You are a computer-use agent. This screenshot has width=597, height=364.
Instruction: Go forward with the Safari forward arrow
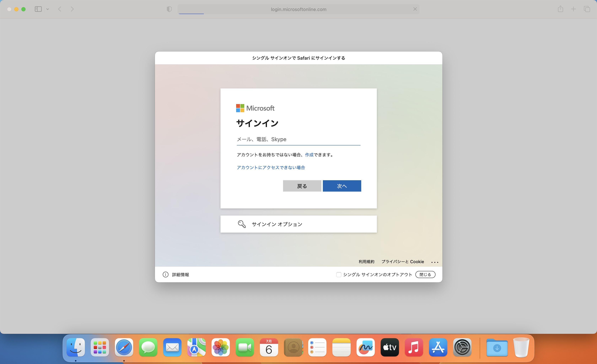point(72,9)
